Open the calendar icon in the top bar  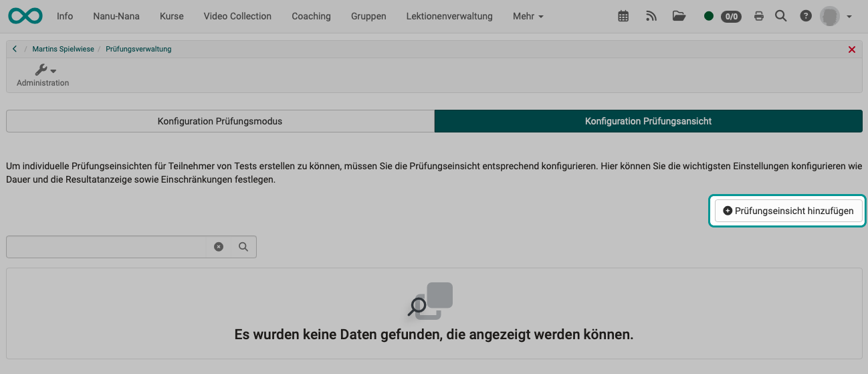coord(623,16)
